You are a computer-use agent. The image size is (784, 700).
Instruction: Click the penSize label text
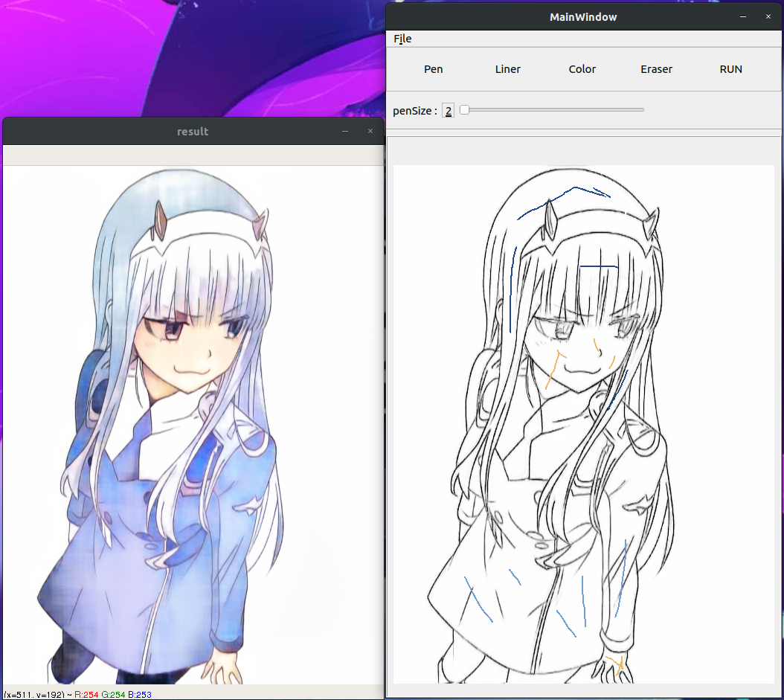coord(414,111)
